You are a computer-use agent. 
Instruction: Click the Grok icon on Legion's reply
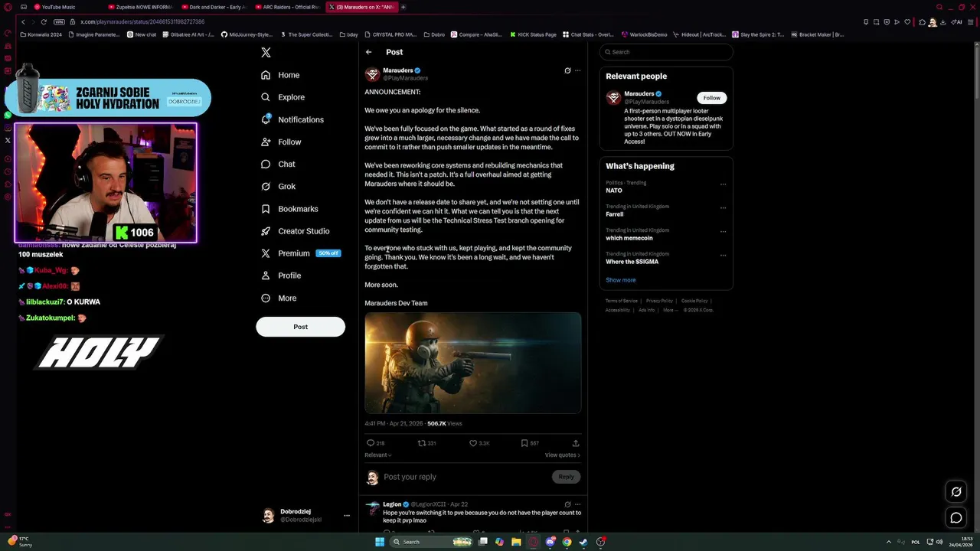[567, 504]
